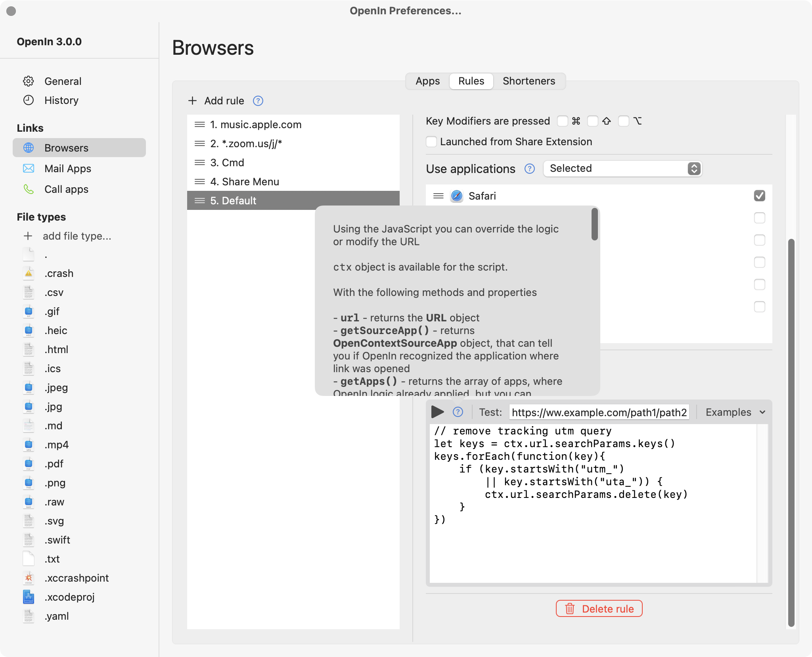This screenshot has height=657, width=812.
Task: Open the General preferences section
Action: pyautogui.click(x=79, y=81)
